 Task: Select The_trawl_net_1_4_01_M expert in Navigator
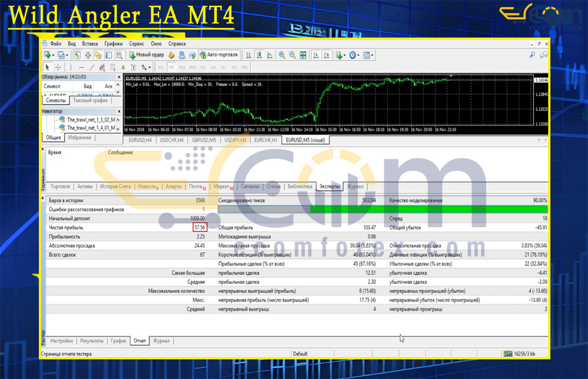[91, 128]
